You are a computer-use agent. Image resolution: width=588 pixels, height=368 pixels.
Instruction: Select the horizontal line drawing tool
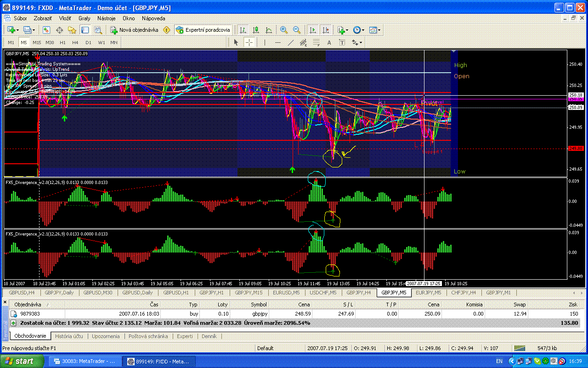277,42
